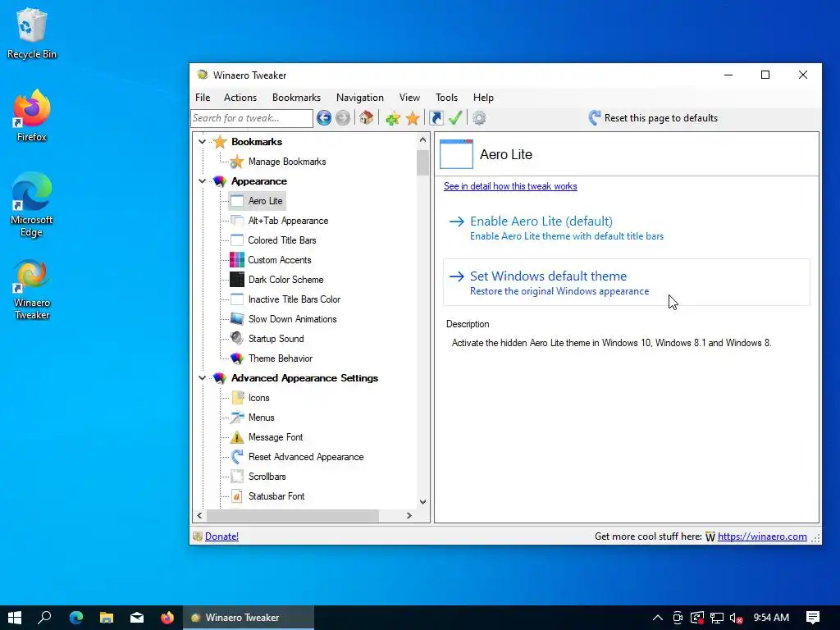Go back using the blue back arrow
840x630 pixels.
point(323,118)
